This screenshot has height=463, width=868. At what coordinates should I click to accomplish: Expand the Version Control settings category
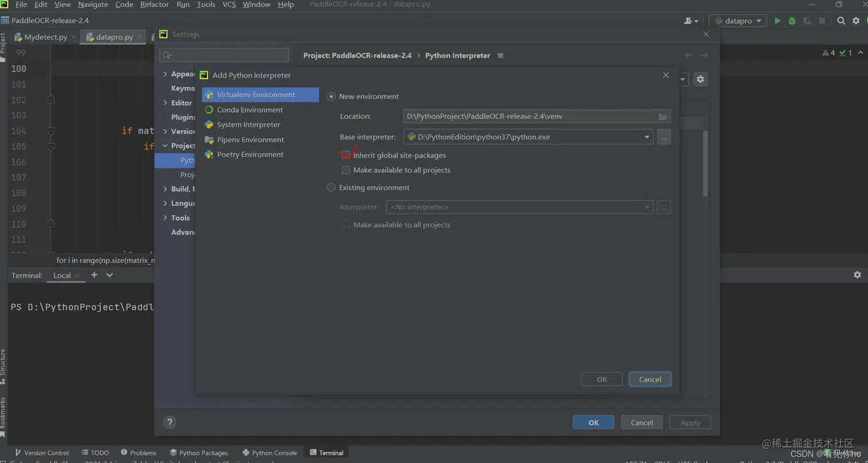[165, 131]
